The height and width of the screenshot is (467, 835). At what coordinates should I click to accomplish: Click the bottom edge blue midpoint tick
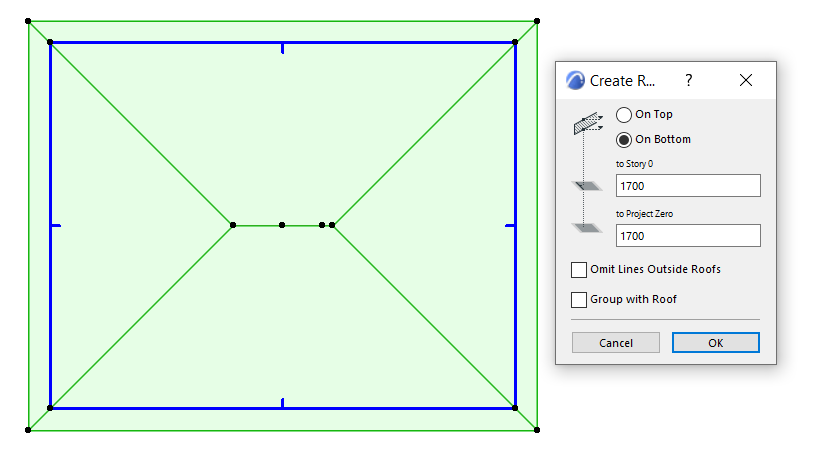pos(282,403)
